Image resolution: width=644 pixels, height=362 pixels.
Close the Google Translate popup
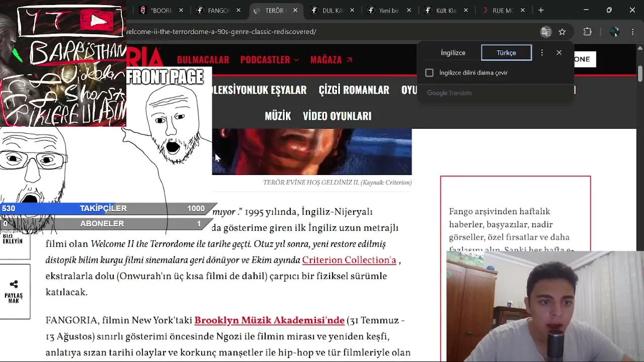coord(559,52)
